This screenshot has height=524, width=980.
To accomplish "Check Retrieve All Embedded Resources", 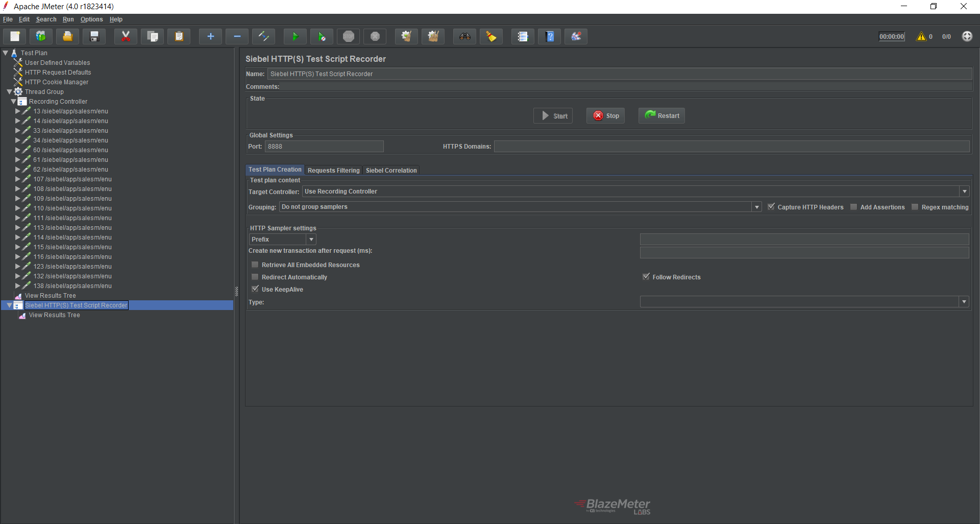I will [255, 265].
